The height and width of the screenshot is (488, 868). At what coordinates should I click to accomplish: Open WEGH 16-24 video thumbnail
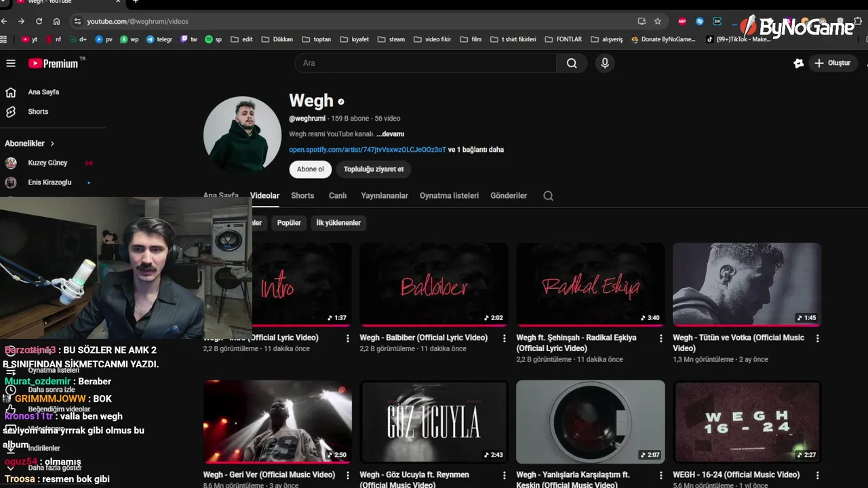pos(747,422)
